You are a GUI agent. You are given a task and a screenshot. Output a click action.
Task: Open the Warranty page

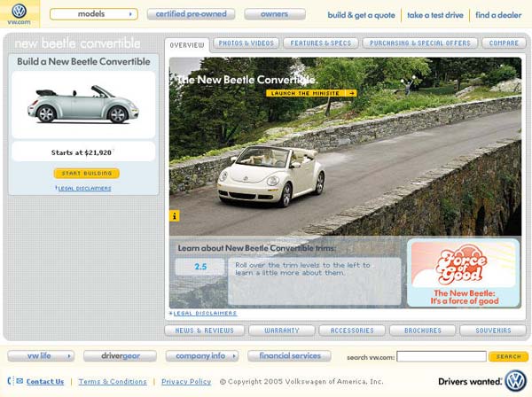(282, 331)
